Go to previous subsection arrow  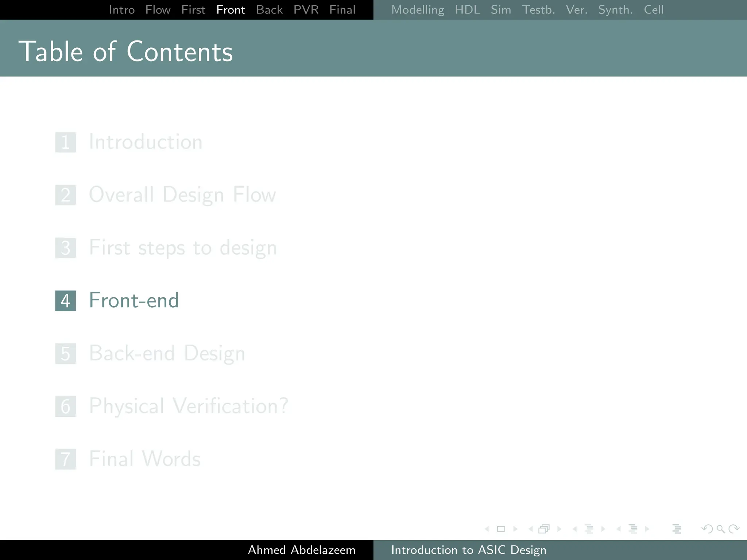[574, 529]
